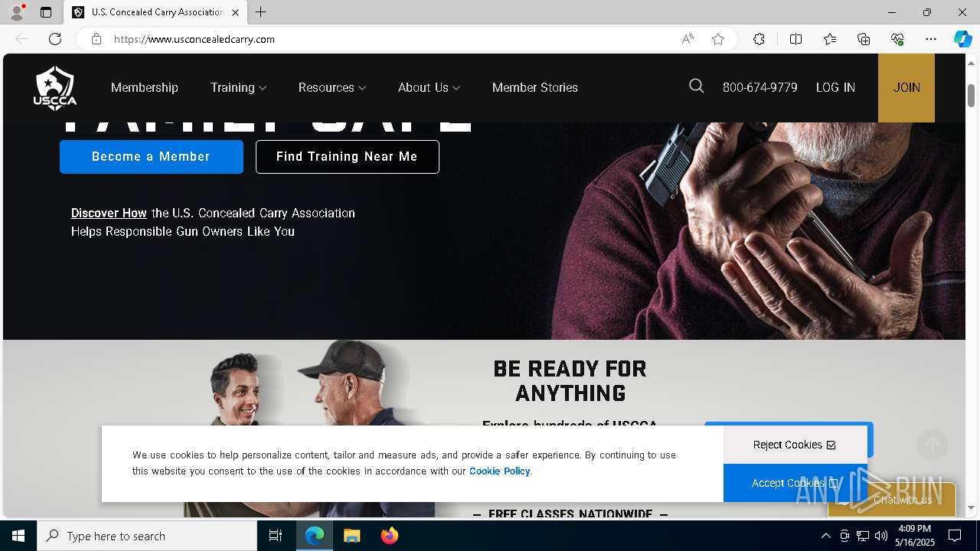The width and height of the screenshot is (980, 551).
Task: Open the Membership nav item
Action: pos(145,87)
